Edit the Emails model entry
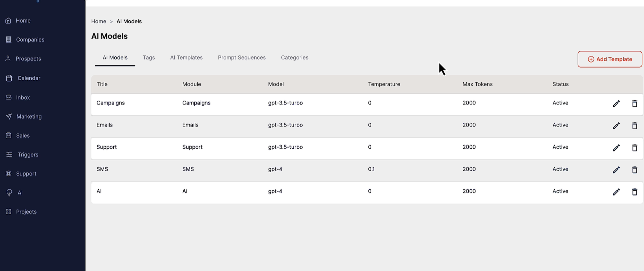 (616, 126)
